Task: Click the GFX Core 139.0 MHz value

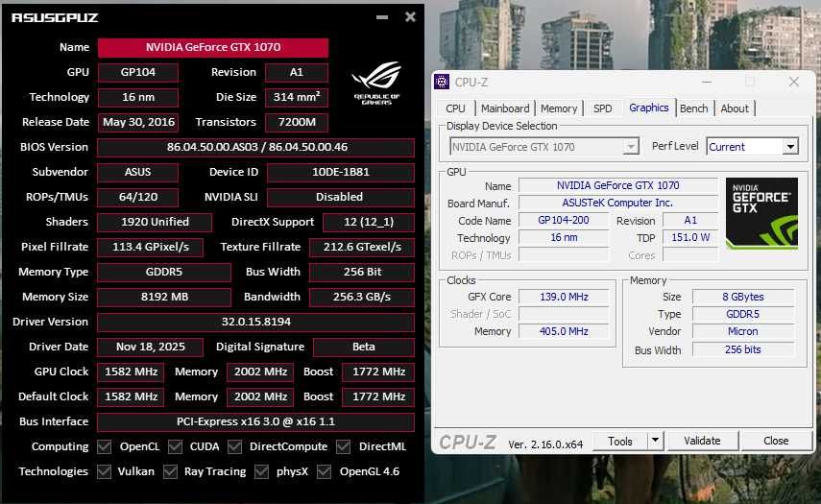Action: tap(564, 297)
